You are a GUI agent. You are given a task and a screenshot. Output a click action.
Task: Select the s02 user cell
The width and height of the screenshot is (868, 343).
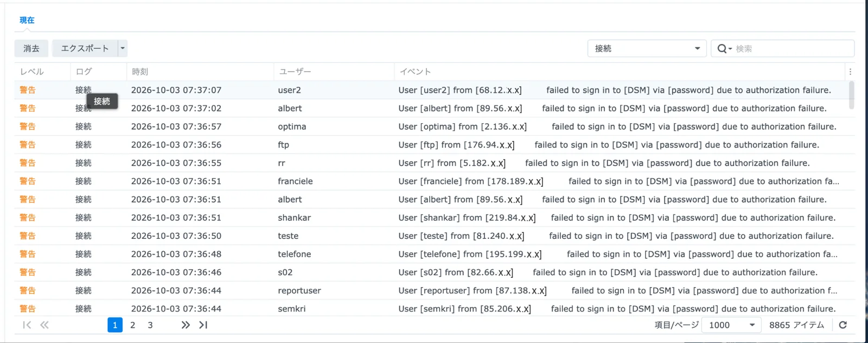pyautogui.click(x=285, y=272)
